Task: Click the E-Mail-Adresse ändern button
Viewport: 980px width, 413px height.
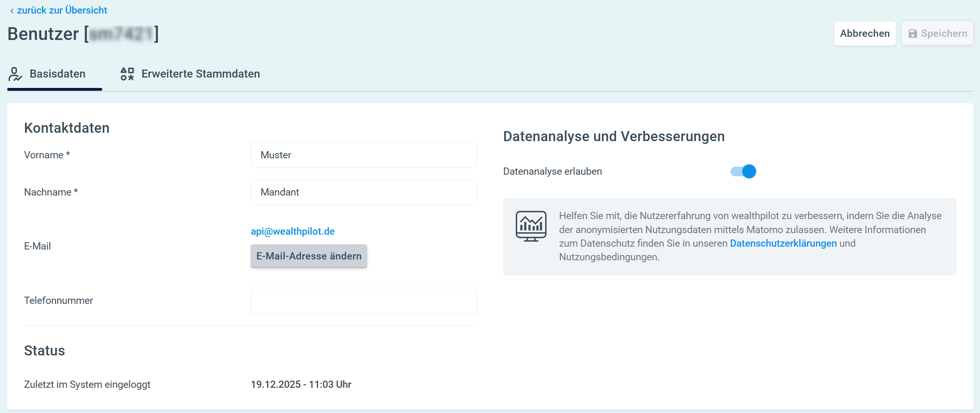Action: click(x=309, y=256)
